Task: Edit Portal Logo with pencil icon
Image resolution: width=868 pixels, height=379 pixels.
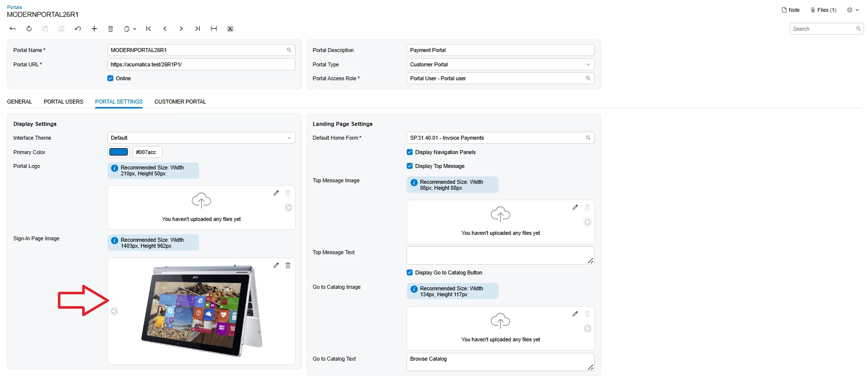Action: (276, 193)
